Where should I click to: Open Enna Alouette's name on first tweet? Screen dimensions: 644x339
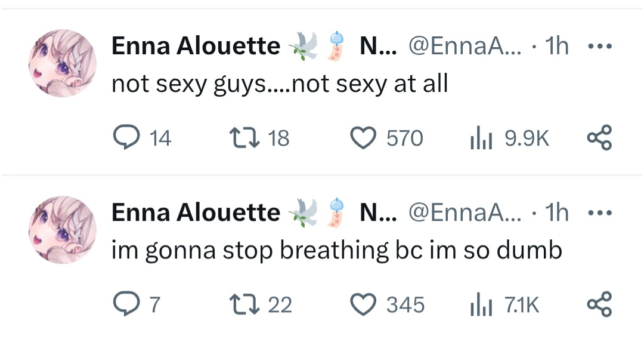point(196,47)
